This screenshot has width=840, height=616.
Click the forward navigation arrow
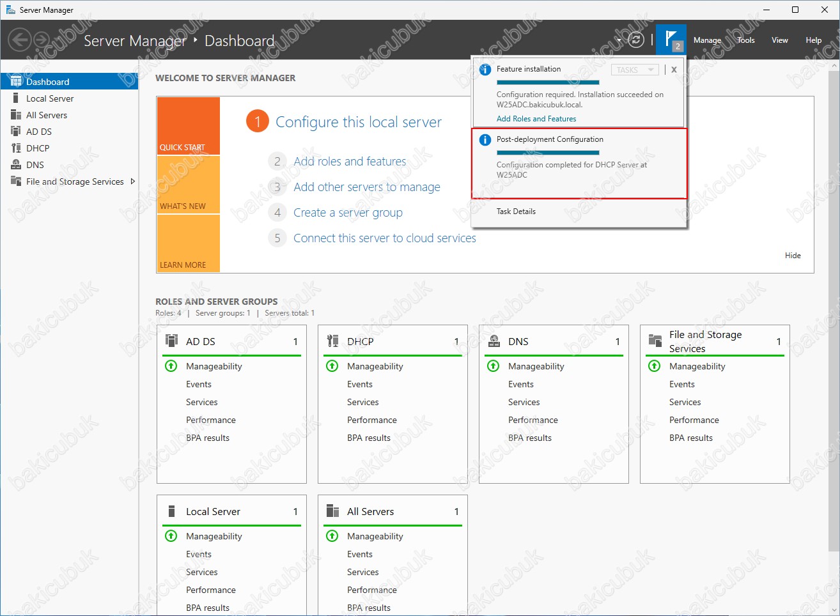tap(41, 40)
